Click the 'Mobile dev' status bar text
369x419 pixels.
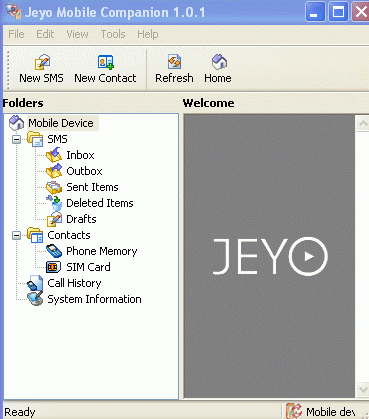[331, 412]
